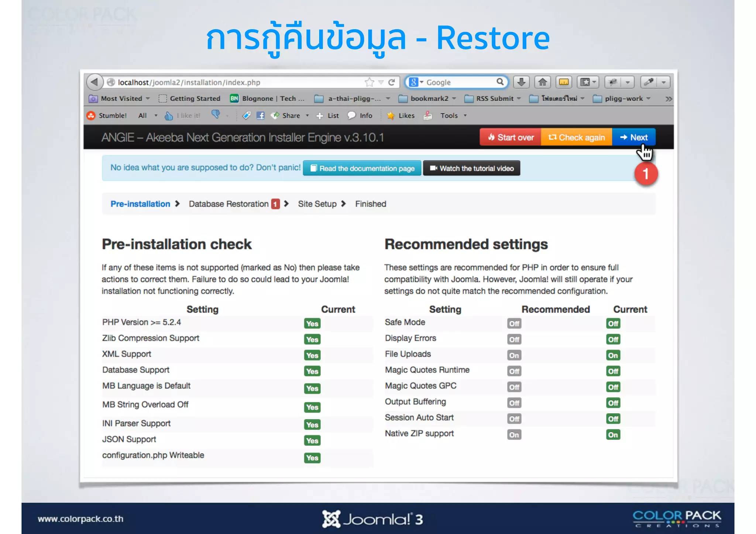
Task: Open the URL history dropdown arrow
Action: pos(381,82)
